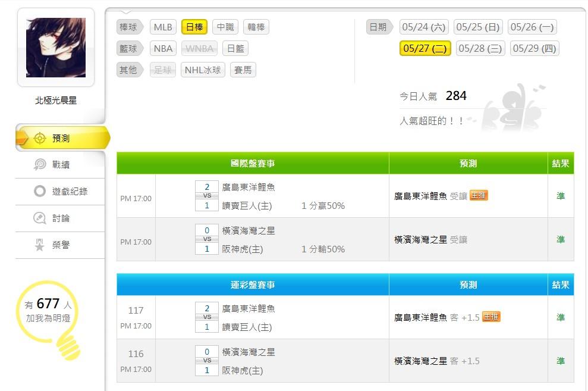This screenshot has width=588, height=391.
Task: Select the 中職 league filter
Action: (x=225, y=27)
